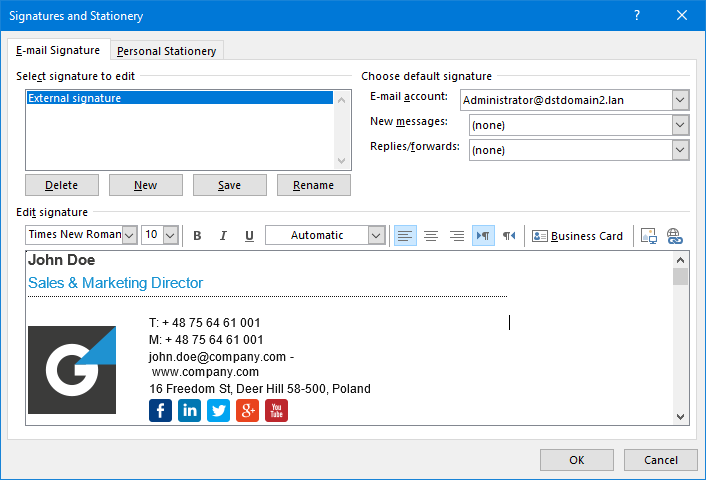This screenshot has width=707, height=480.
Task: Select External signature in the list
Action: point(179,98)
